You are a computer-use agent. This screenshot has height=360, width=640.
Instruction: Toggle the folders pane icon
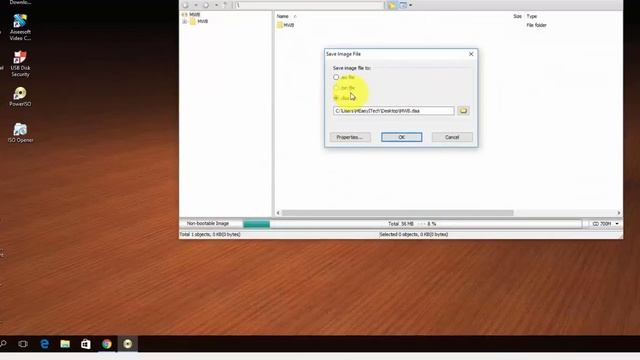point(392,5)
